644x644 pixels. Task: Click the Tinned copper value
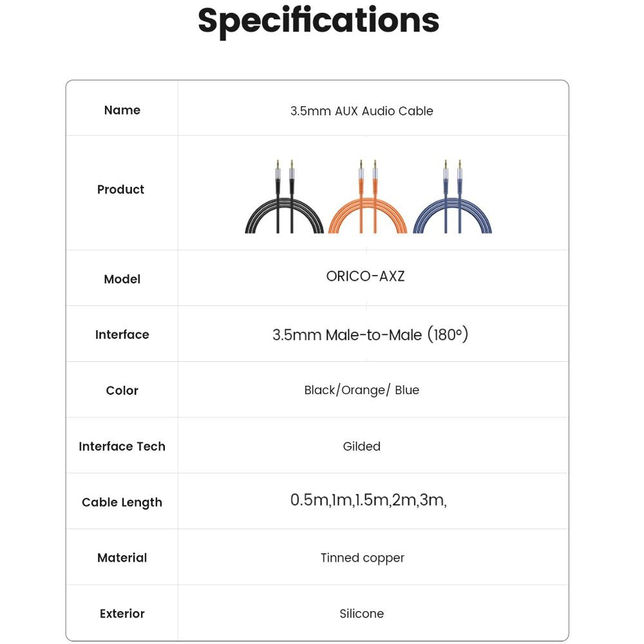click(x=362, y=558)
